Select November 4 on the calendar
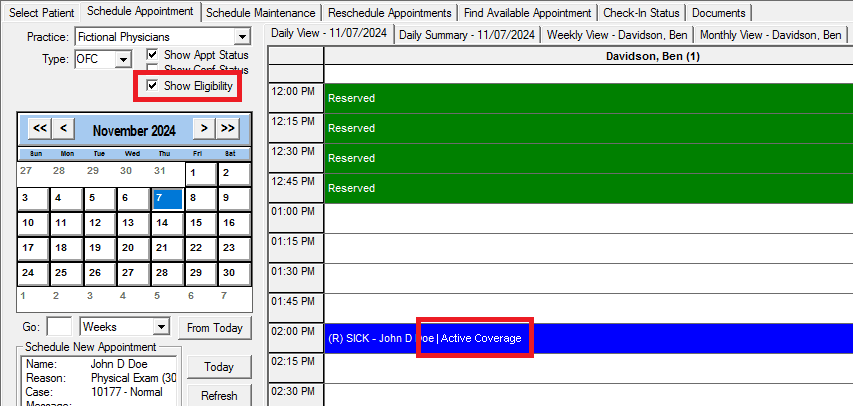Screen dimensions: 853x406 [66, 199]
